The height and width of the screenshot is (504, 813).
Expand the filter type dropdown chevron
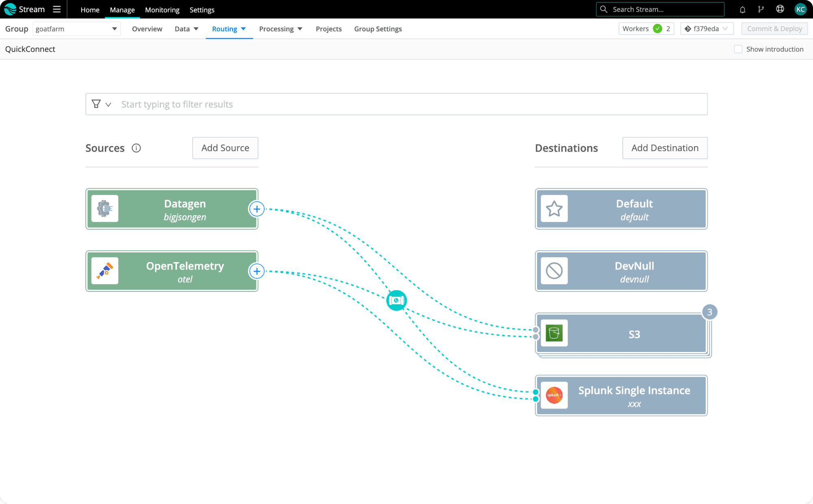pos(108,104)
